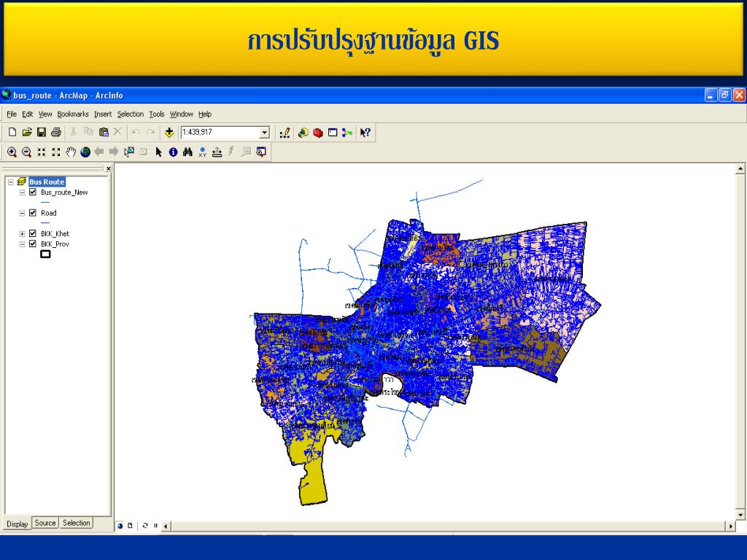The width and height of the screenshot is (747, 560).
Task: Choose the Pan hand tool
Action: point(71,152)
